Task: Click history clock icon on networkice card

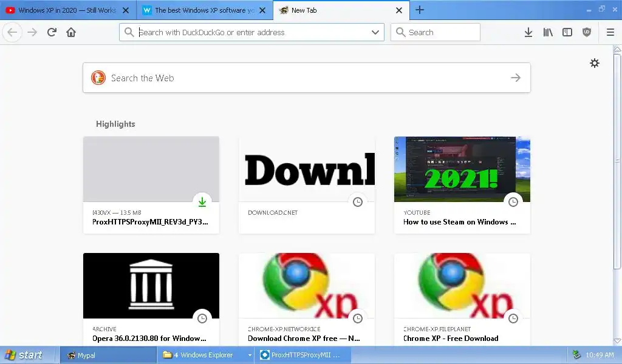Action: point(358,318)
